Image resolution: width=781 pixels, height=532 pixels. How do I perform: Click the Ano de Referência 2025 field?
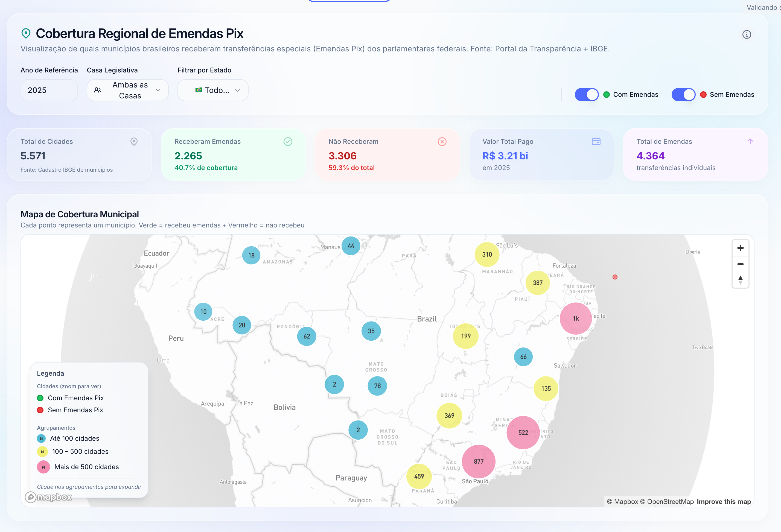click(49, 90)
